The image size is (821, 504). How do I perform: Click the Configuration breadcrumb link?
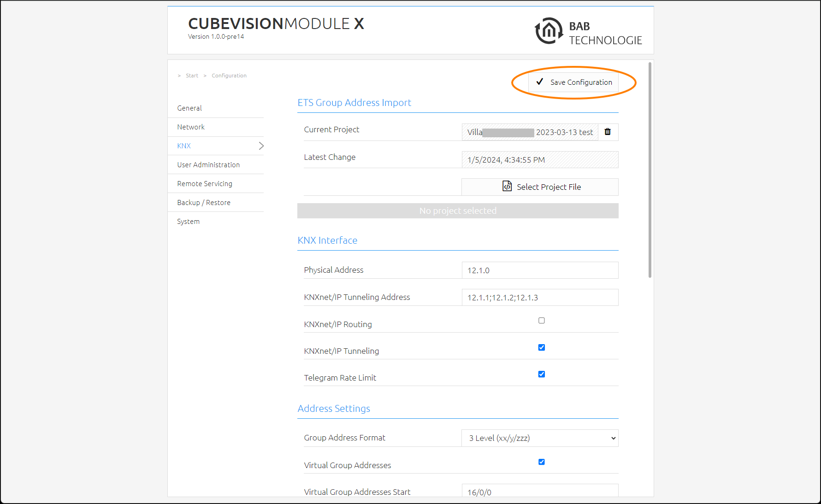point(229,76)
